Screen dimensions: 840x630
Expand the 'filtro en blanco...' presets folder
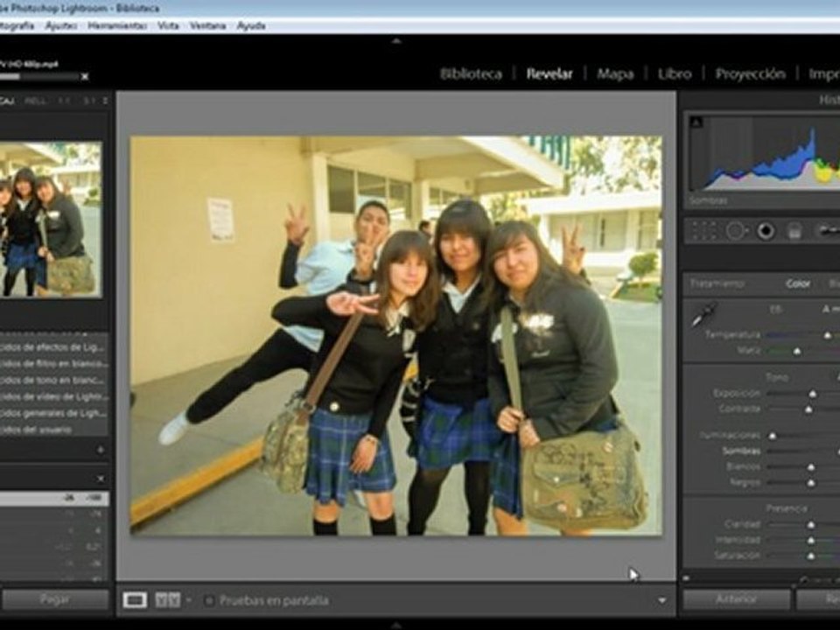[x=54, y=363]
